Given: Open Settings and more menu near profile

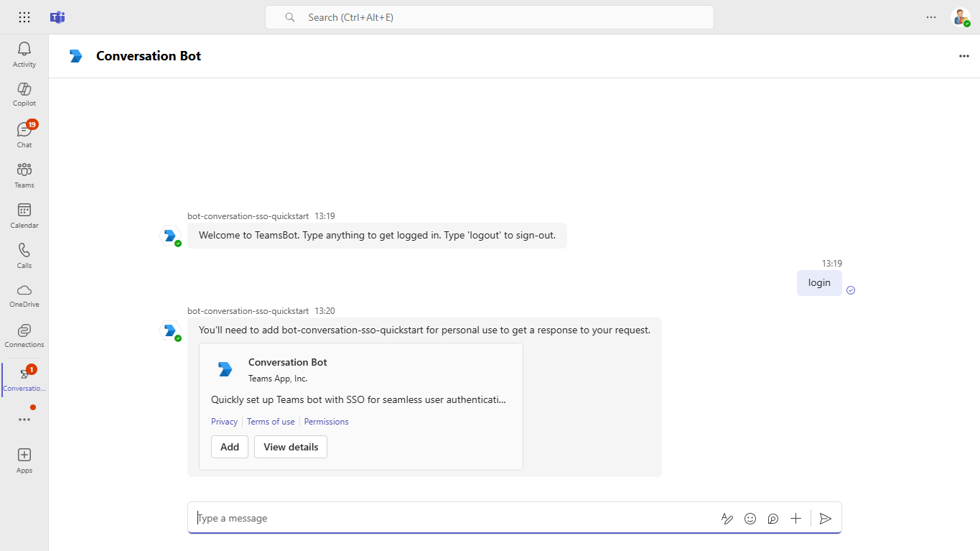Looking at the screenshot, I should point(931,17).
